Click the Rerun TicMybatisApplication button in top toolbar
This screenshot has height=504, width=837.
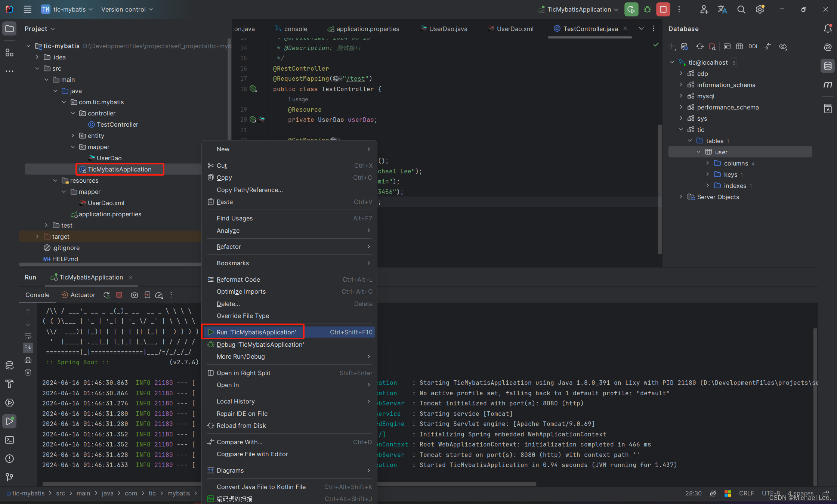[631, 9]
